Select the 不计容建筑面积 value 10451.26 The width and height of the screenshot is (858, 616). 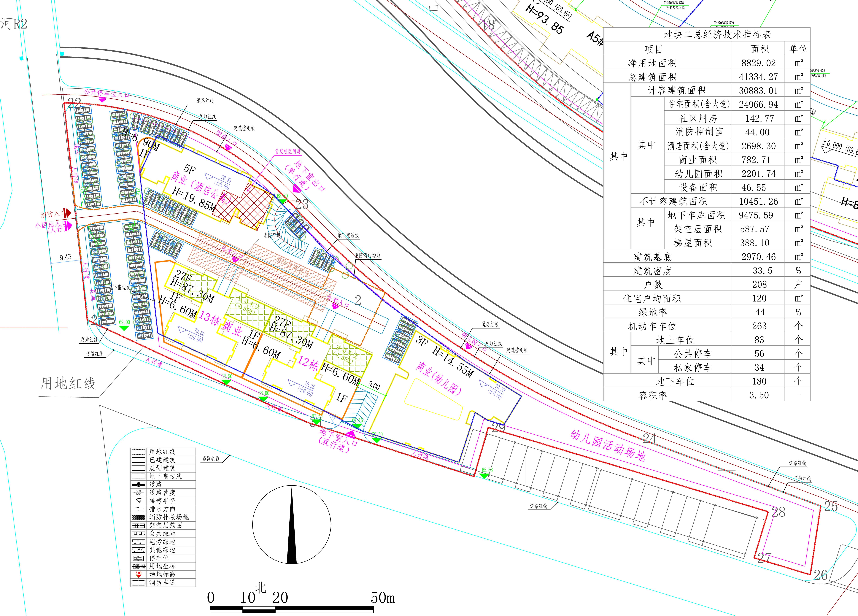[759, 202]
